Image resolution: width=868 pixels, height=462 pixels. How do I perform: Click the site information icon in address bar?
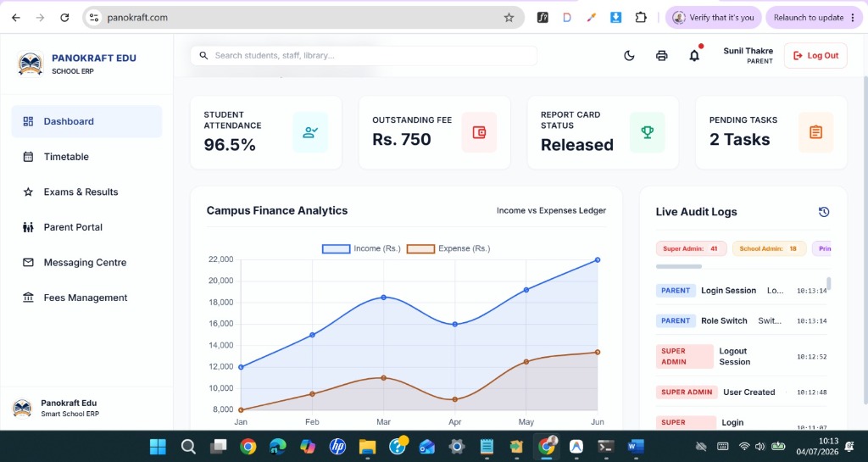95,18
